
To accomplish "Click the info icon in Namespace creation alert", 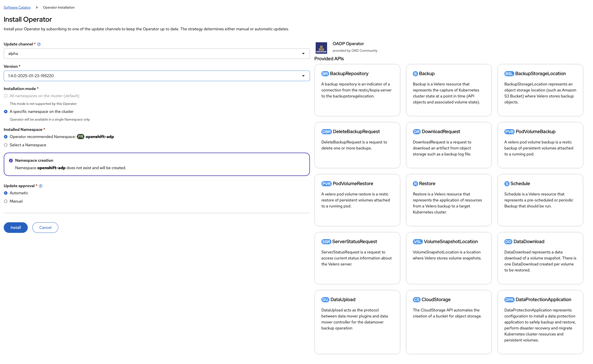I will 11,161.
